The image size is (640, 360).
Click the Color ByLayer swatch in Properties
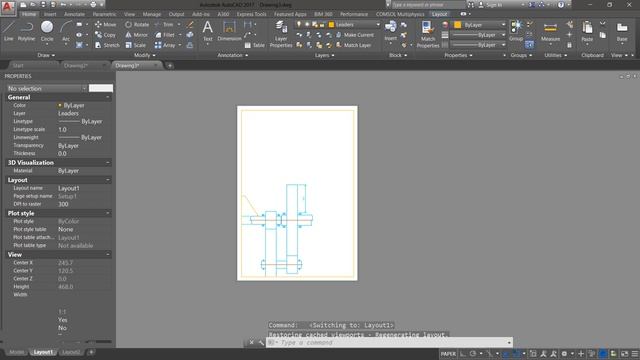coord(60,105)
